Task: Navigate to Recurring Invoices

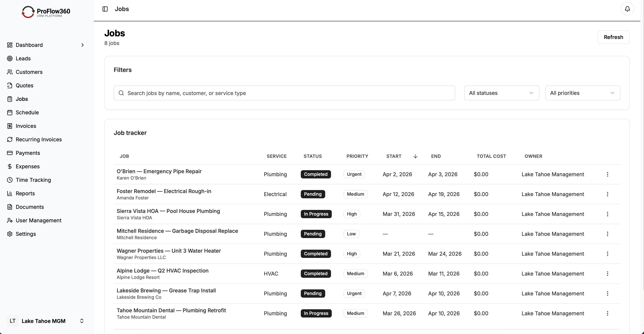Action: [x=39, y=139]
